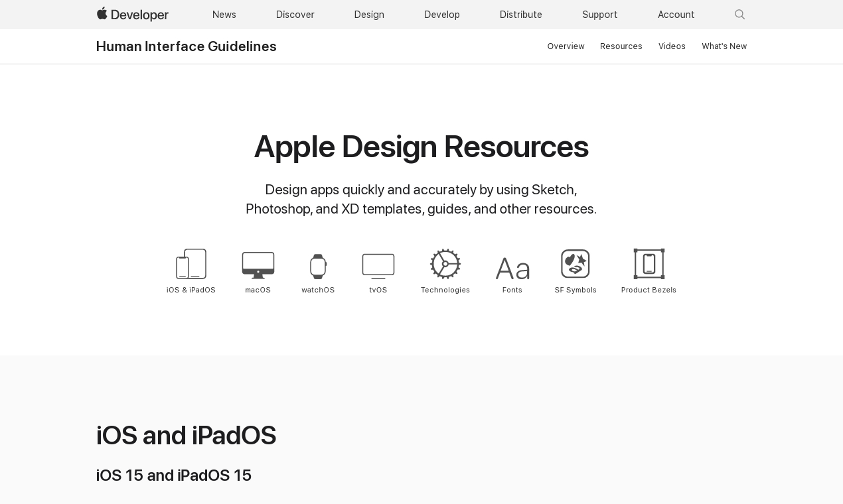Switch to the Videos tab

[x=672, y=46]
